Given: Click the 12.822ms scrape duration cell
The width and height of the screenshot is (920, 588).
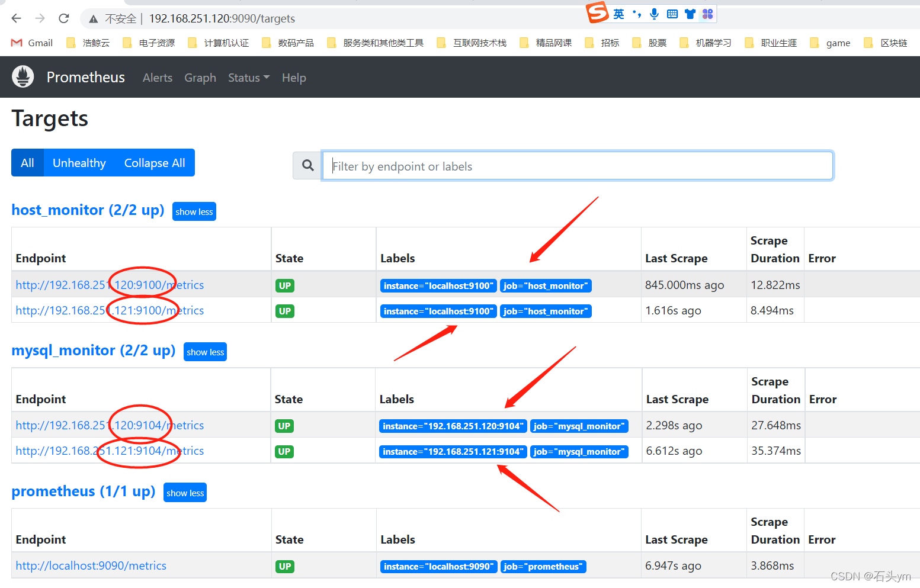Looking at the screenshot, I should 775,285.
